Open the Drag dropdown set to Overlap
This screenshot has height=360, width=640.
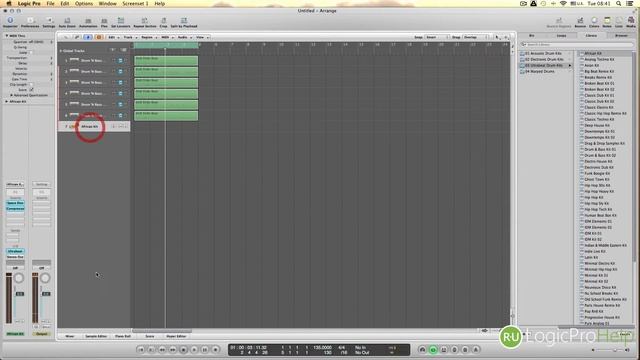pos(476,37)
